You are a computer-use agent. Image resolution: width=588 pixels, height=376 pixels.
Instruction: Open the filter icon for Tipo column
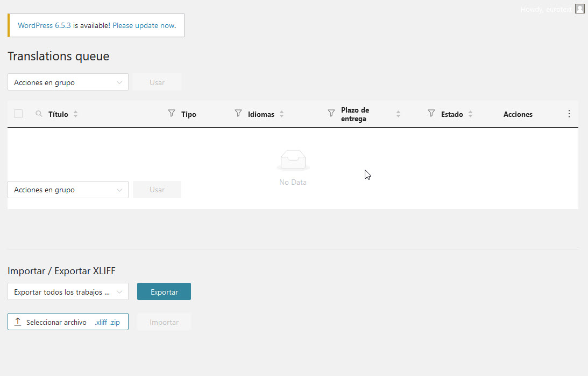click(172, 114)
